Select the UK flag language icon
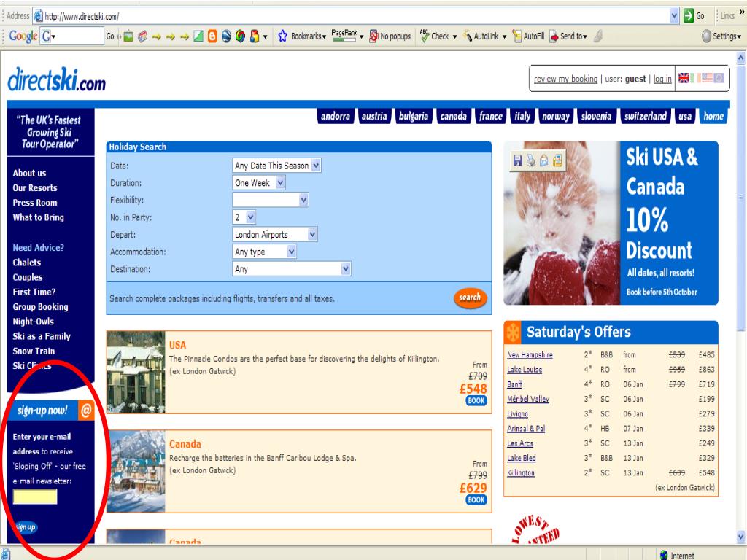Image resolution: width=747 pixels, height=560 pixels. click(x=684, y=78)
